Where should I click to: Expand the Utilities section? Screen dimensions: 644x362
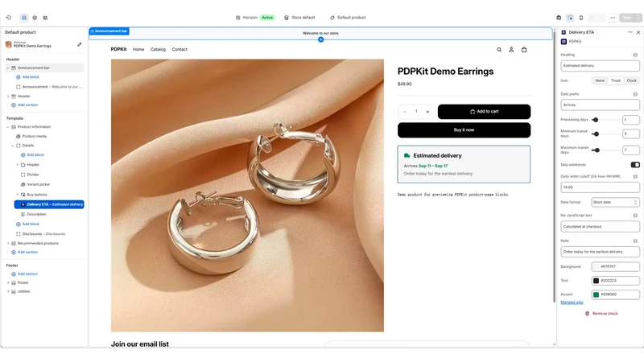coord(8,291)
